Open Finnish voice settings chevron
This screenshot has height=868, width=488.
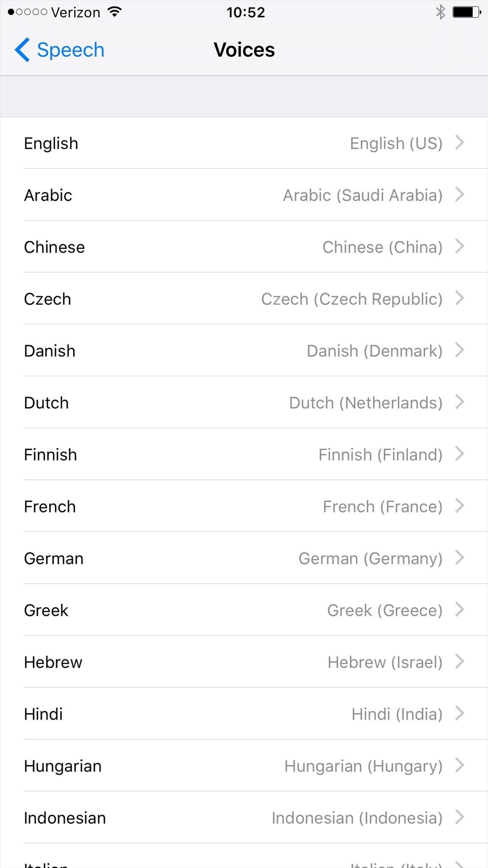pyautogui.click(x=460, y=454)
